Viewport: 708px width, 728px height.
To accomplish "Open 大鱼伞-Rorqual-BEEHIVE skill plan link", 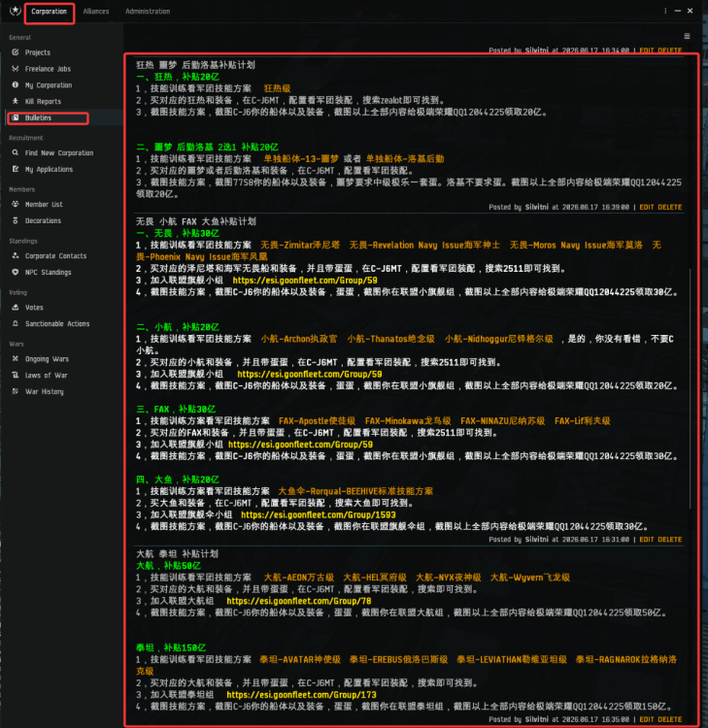I will click(x=355, y=491).
